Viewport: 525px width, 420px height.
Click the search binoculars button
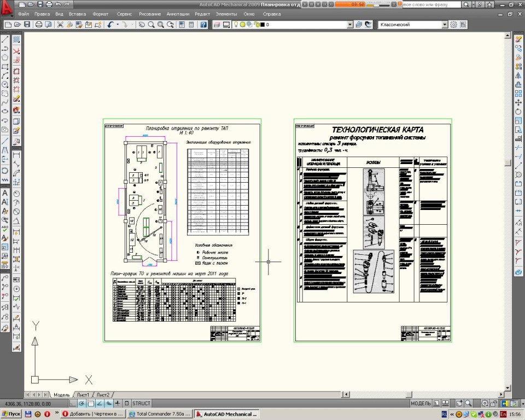pyautogui.click(x=466, y=4)
